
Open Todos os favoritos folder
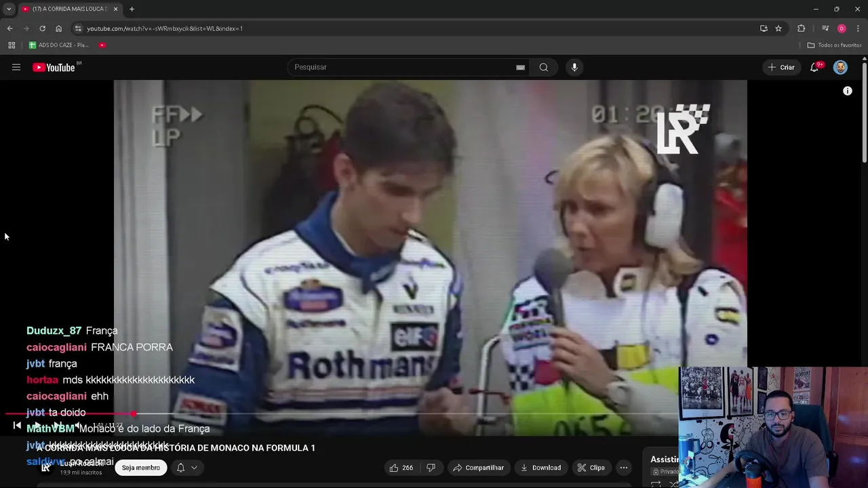(x=834, y=45)
